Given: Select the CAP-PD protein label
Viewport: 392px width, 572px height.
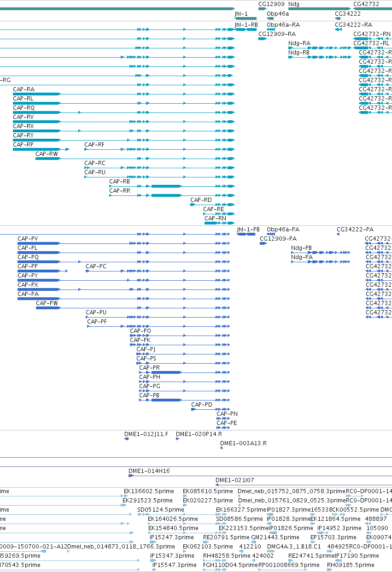Looking at the screenshot, I should point(202,405).
